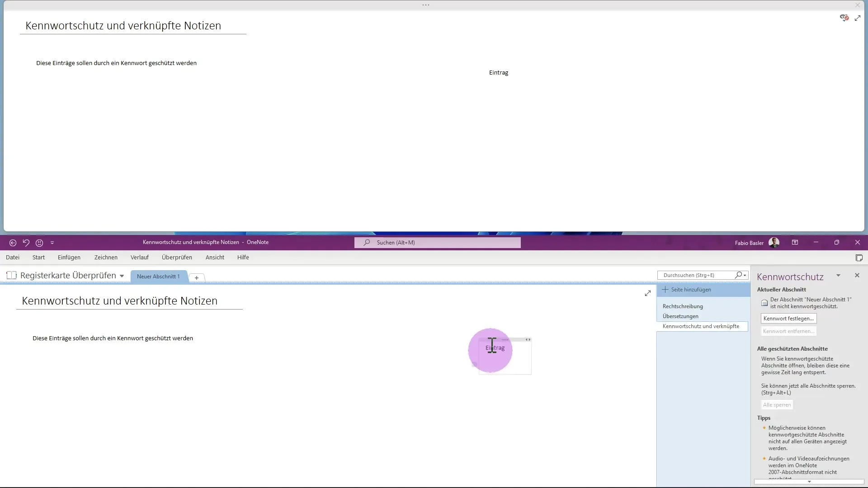Click the Back arrow in the title bar
Viewport: 868px width, 488px height.
(13, 243)
